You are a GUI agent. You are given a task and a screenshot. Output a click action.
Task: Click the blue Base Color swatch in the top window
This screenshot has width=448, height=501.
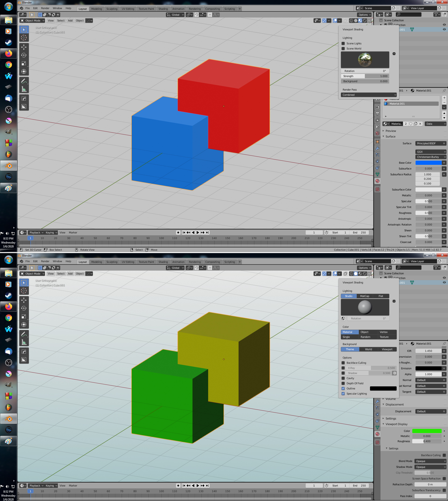(428, 163)
